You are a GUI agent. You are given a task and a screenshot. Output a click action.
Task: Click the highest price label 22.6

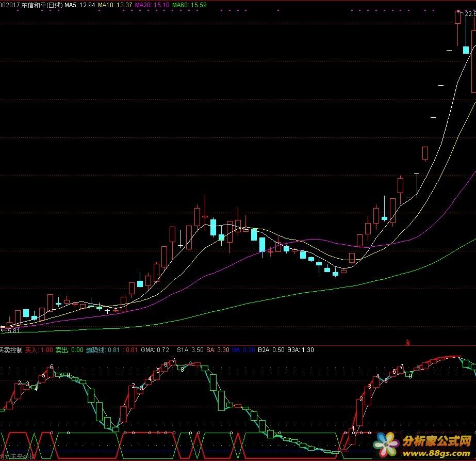coord(470,14)
